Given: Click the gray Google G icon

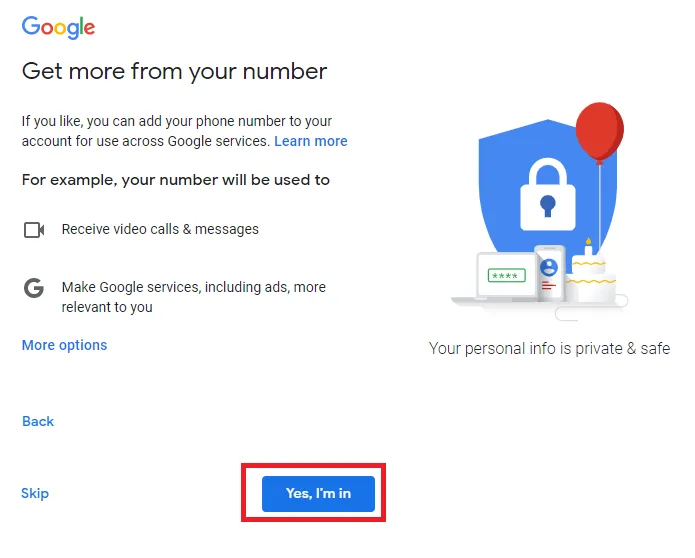Looking at the screenshot, I should coord(34,288).
